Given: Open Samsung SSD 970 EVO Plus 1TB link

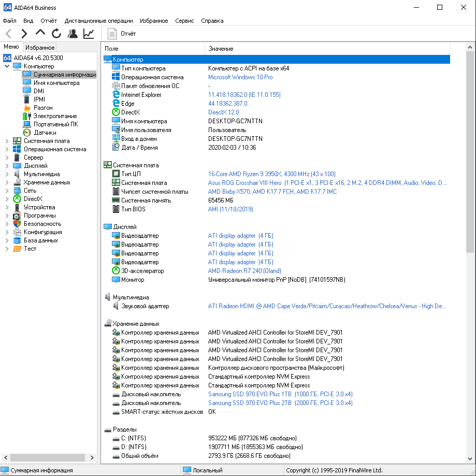Looking at the screenshot, I should 280,394.
